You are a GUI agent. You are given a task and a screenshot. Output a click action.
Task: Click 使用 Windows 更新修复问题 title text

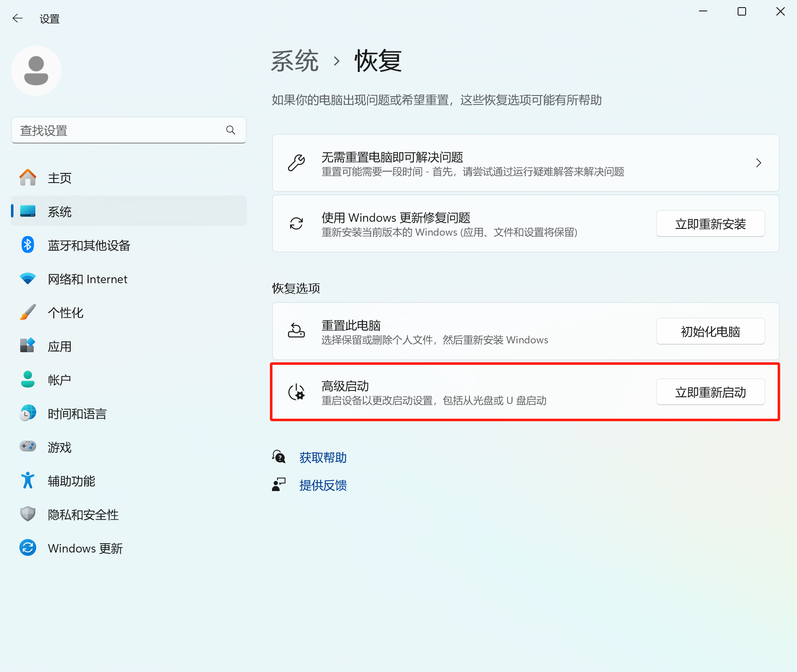click(396, 218)
